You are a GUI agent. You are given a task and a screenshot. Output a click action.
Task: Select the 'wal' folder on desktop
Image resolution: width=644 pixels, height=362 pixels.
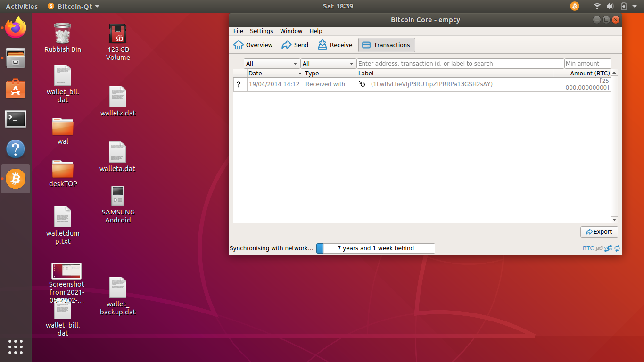(63, 131)
